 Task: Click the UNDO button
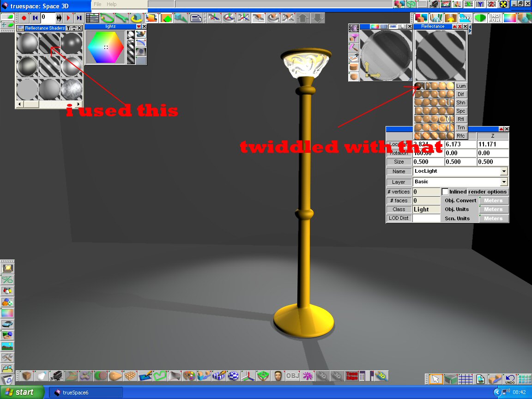[510, 379]
